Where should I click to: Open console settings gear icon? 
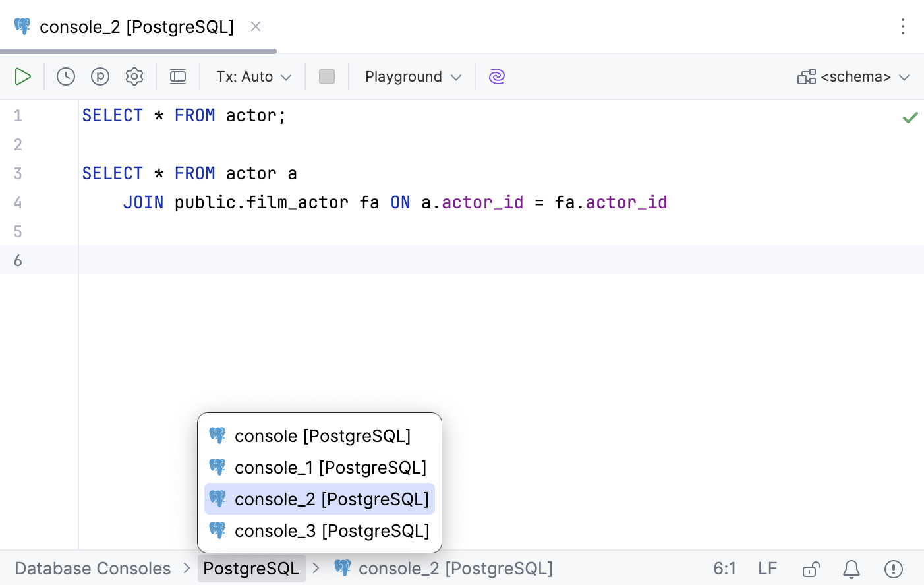[x=134, y=76]
